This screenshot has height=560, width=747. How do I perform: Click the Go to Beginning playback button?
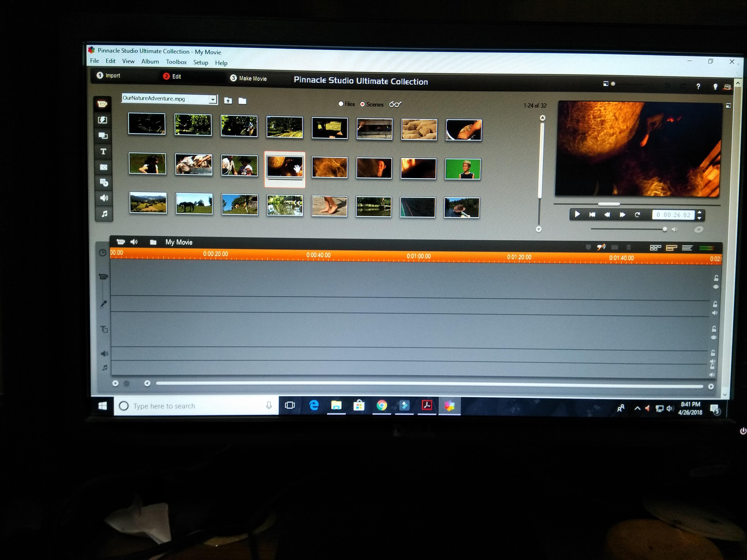592,214
